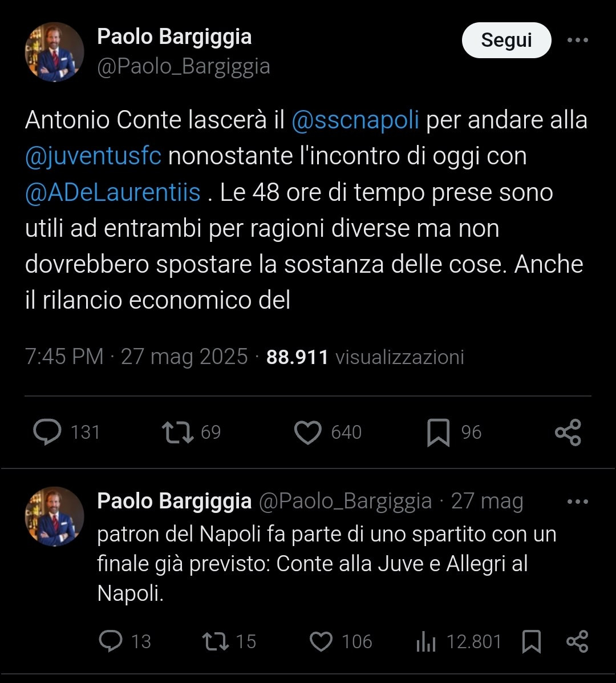This screenshot has width=616, height=683.
Task: Open more options for main tweet
Action: tap(577, 40)
